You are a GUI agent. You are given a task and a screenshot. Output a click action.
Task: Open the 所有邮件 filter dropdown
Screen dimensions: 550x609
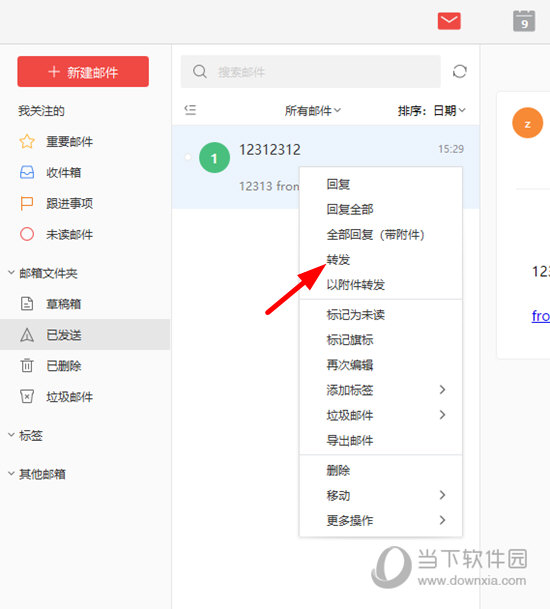click(313, 111)
